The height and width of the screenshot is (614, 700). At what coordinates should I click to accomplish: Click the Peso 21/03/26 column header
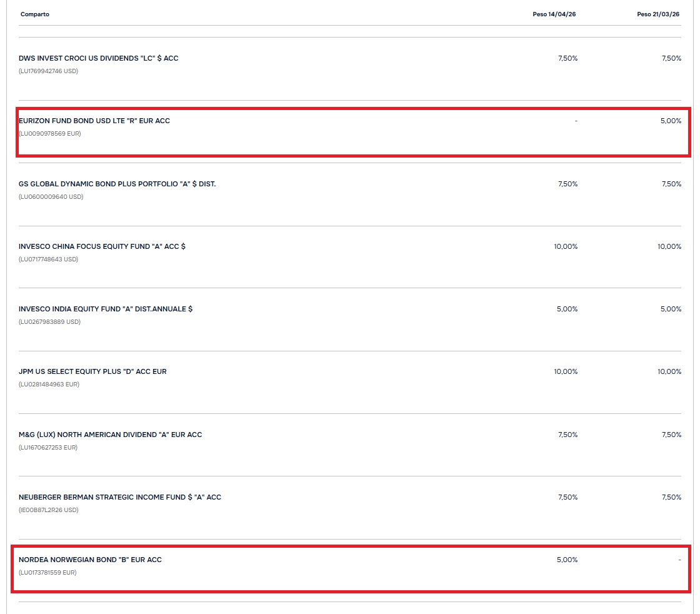click(658, 14)
